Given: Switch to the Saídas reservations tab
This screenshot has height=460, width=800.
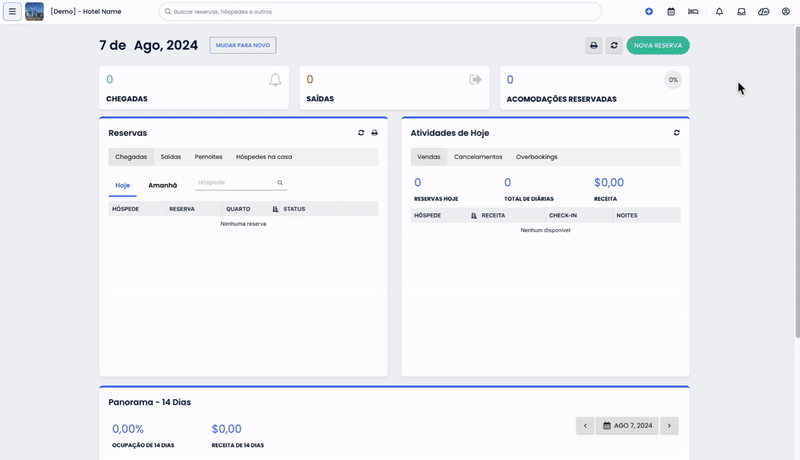Looking at the screenshot, I should coord(171,157).
